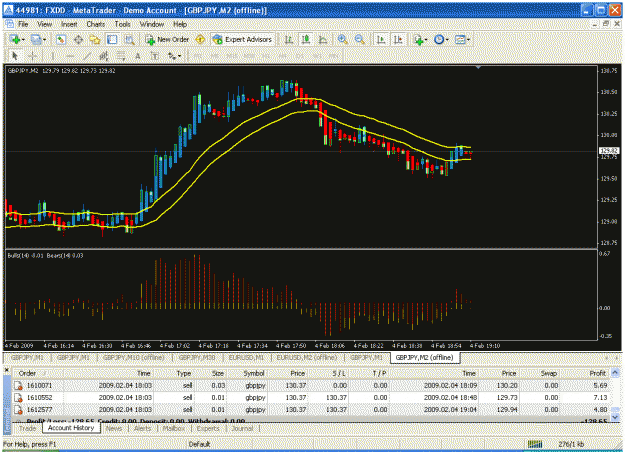
Task: Switch to Candlesticks chart icon
Action: coord(306,39)
